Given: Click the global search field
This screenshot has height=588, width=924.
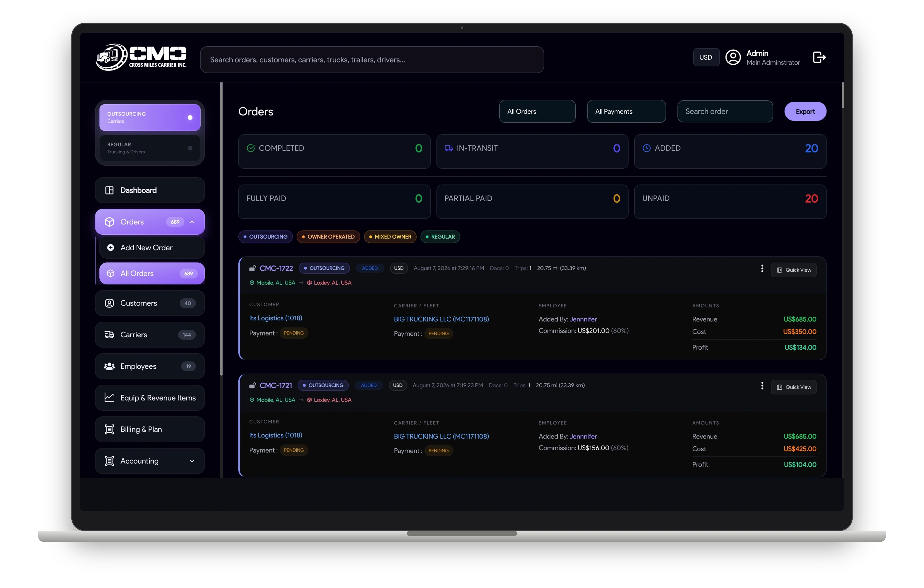Looking at the screenshot, I should pos(372,60).
